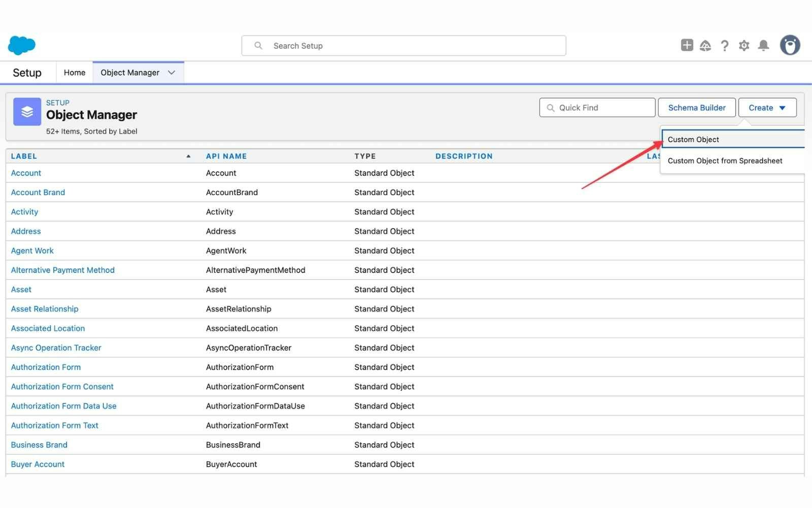Click the Object Manager layers icon

point(27,112)
